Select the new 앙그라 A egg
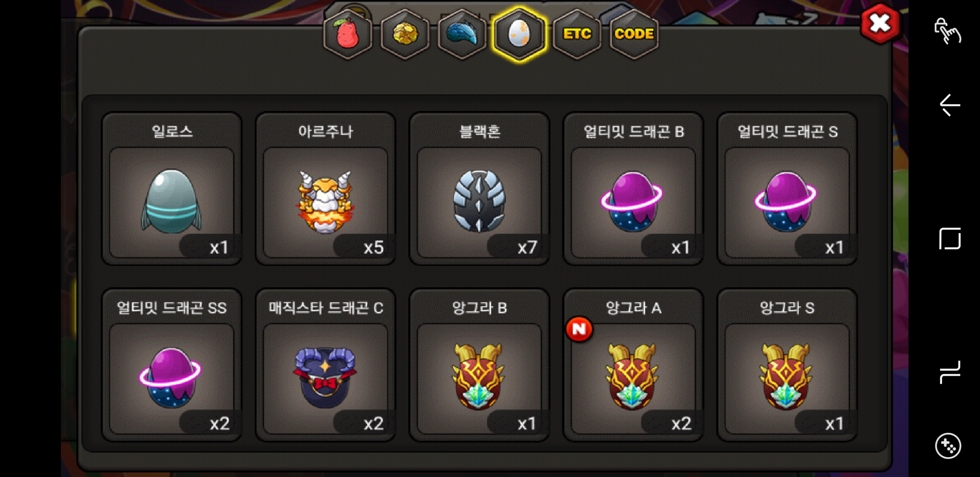The image size is (980, 477). coord(633,365)
